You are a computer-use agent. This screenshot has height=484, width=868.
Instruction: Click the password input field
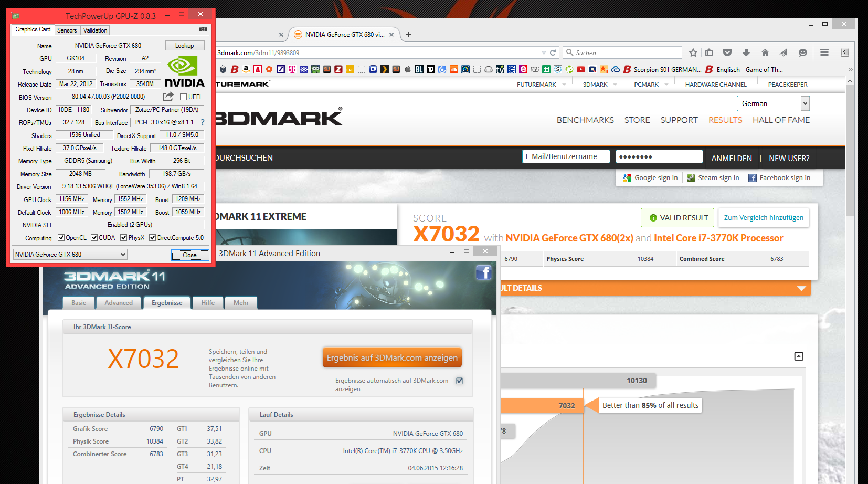point(659,156)
